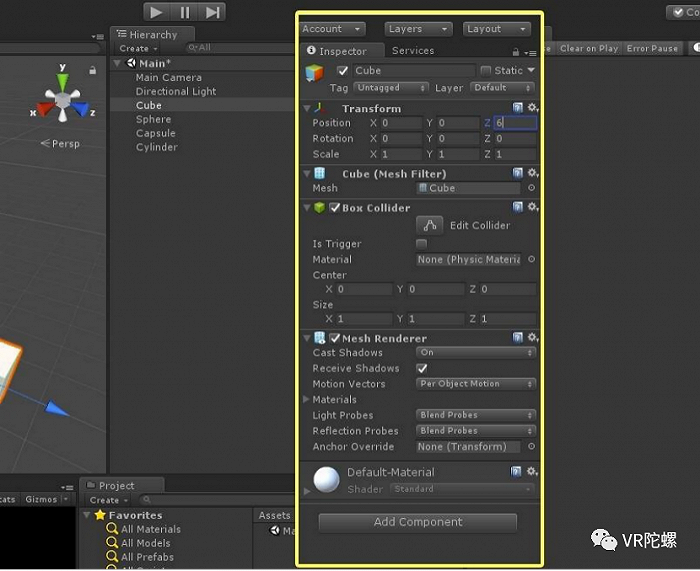Select the Project tab
Image resolution: width=700 pixels, height=571 pixels.
point(122,485)
